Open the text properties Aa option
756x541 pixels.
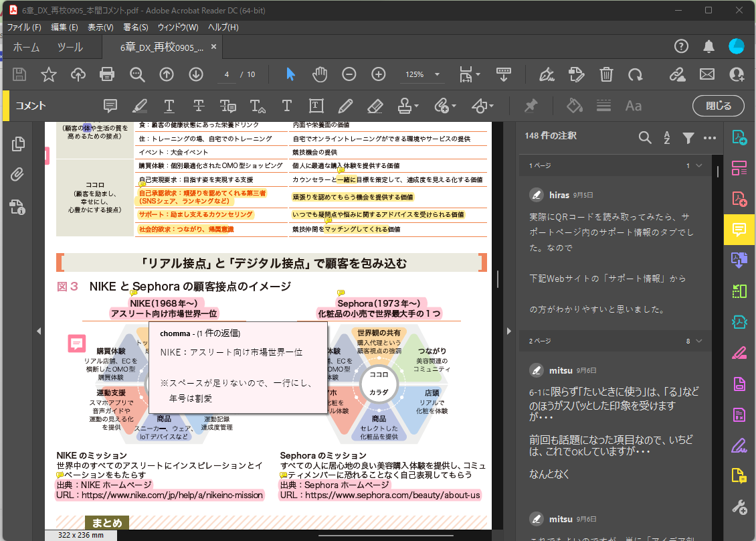tap(633, 106)
